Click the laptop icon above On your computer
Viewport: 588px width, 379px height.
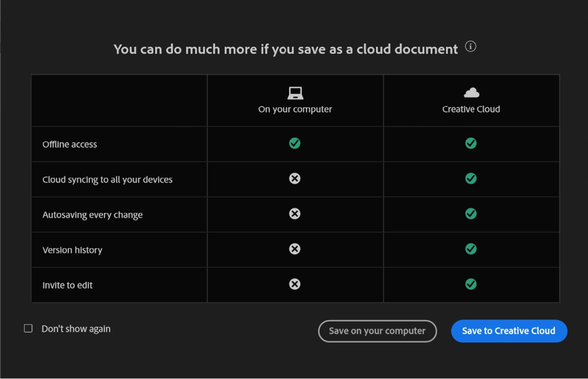tap(295, 93)
